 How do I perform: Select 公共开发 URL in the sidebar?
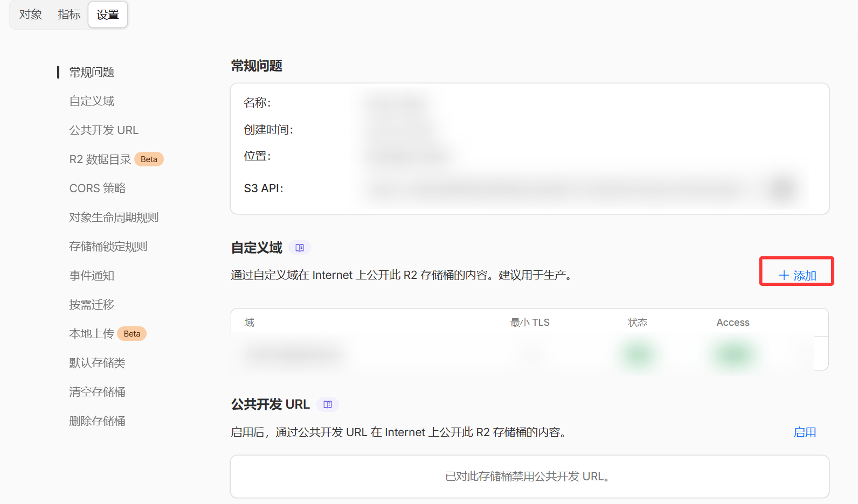[104, 130]
